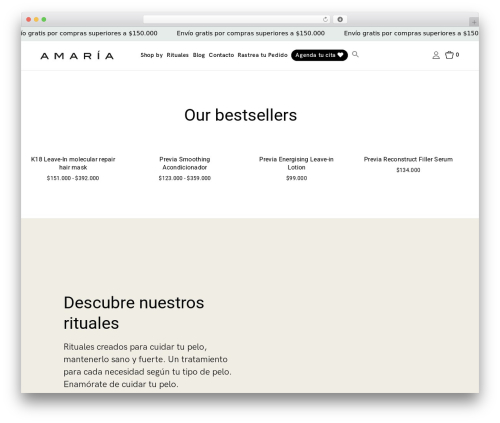Open the Blog page
Image resolution: width=500 pixels, height=423 pixels.
pos(199,55)
